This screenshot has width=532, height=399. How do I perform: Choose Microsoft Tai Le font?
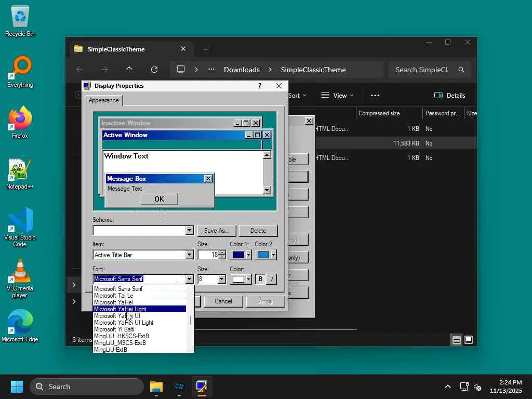pyautogui.click(x=139, y=296)
